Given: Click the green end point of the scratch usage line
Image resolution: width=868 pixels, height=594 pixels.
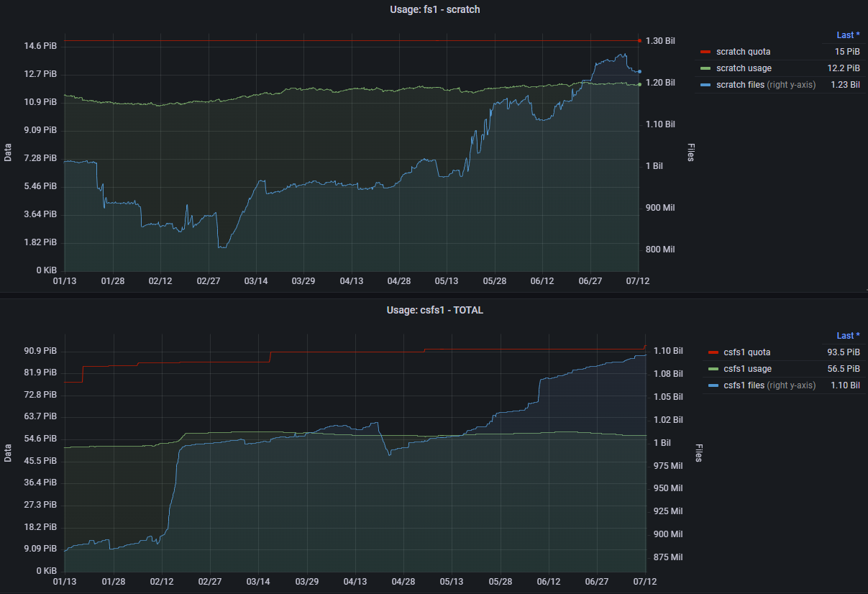Looking at the screenshot, I should click(639, 84).
